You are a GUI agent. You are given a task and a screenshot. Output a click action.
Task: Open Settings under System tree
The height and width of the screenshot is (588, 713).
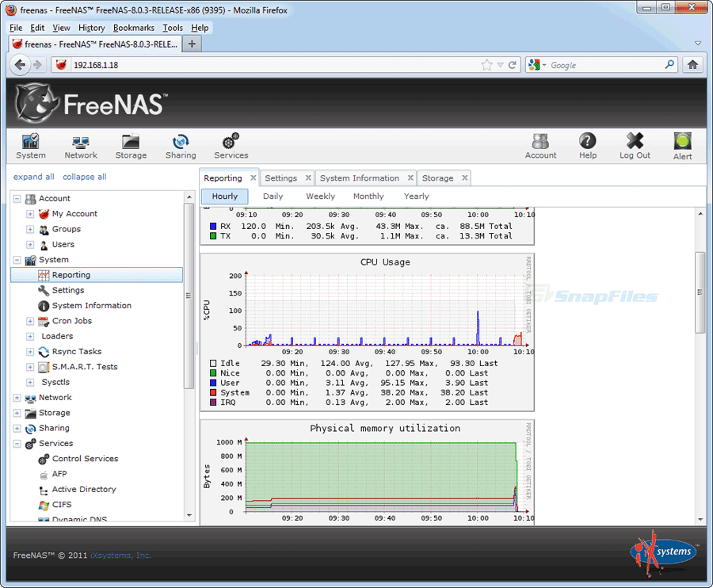[68, 290]
